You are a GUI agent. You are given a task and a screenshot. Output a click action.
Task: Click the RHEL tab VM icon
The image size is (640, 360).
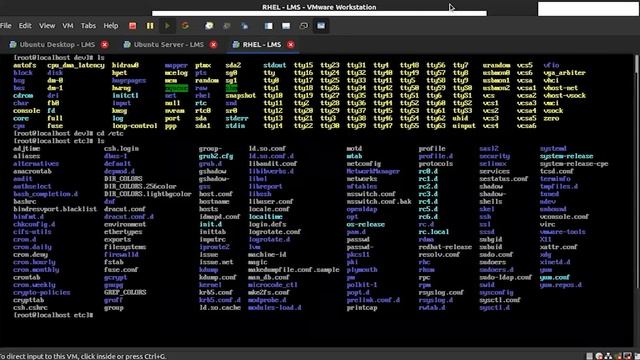point(236,44)
